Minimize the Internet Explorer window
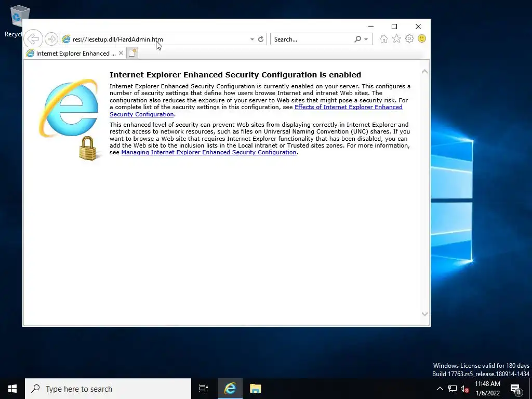Image resolution: width=532 pixels, height=399 pixels. [x=371, y=26]
